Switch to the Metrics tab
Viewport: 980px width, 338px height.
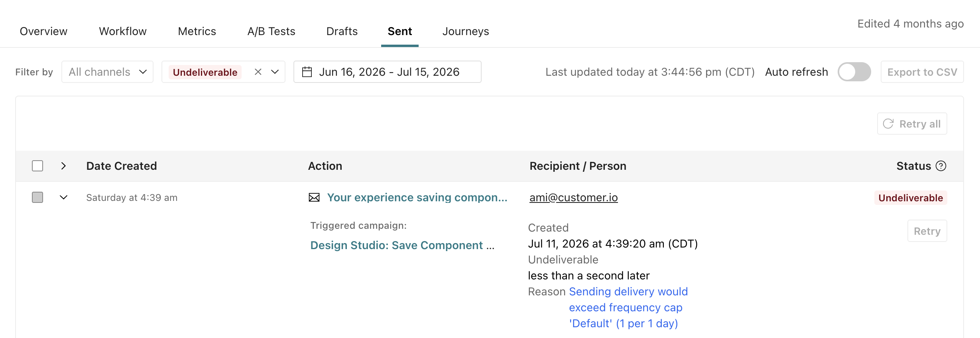coord(197,31)
